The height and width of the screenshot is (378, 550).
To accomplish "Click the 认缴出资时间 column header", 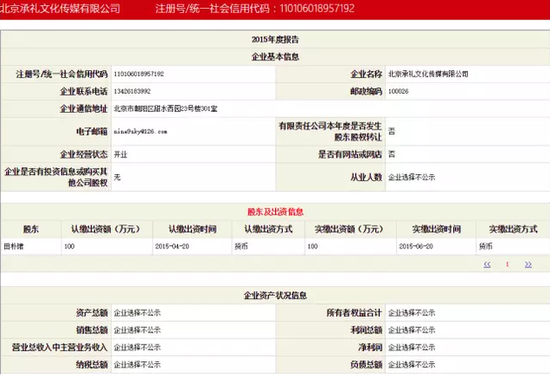I will point(192,229).
